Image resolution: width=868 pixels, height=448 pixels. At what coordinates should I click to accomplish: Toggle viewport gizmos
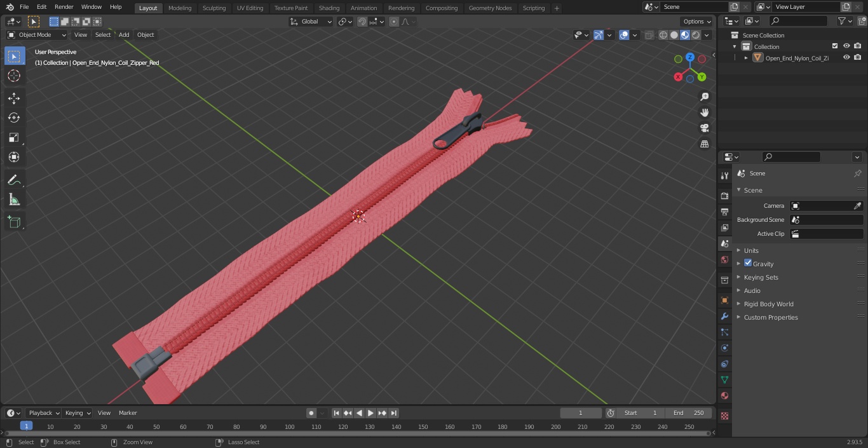[x=599, y=35]
